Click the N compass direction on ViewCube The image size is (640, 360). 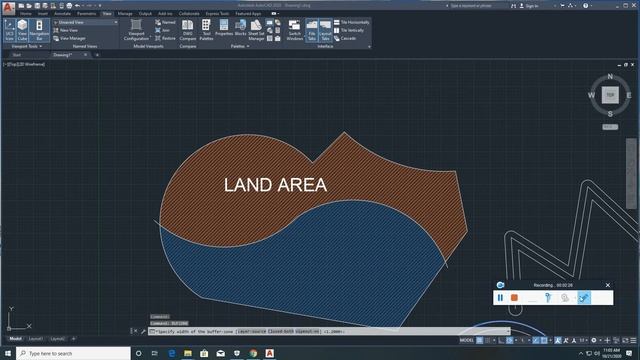tap(610, 77)
